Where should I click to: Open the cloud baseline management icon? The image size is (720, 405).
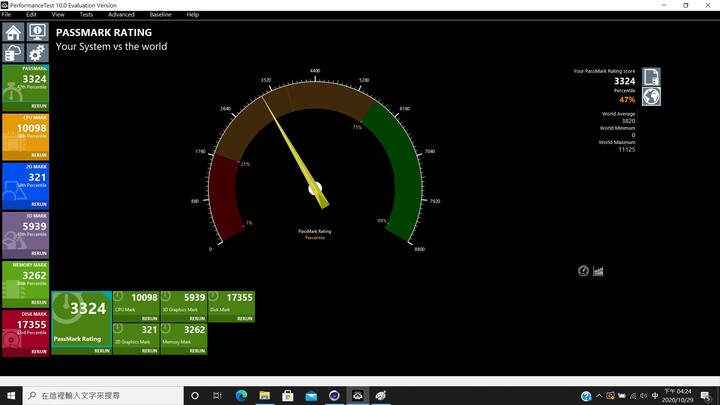point(13,53)
